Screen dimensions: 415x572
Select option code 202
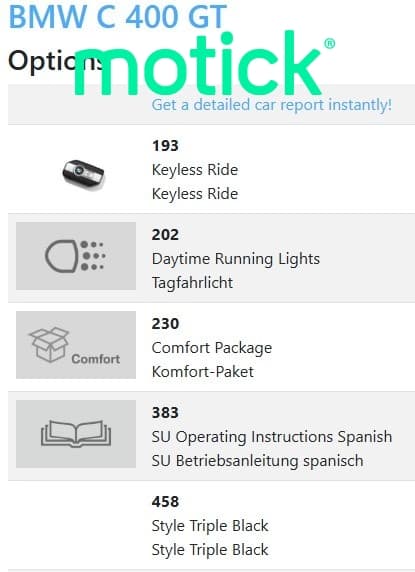pos(165,235)
